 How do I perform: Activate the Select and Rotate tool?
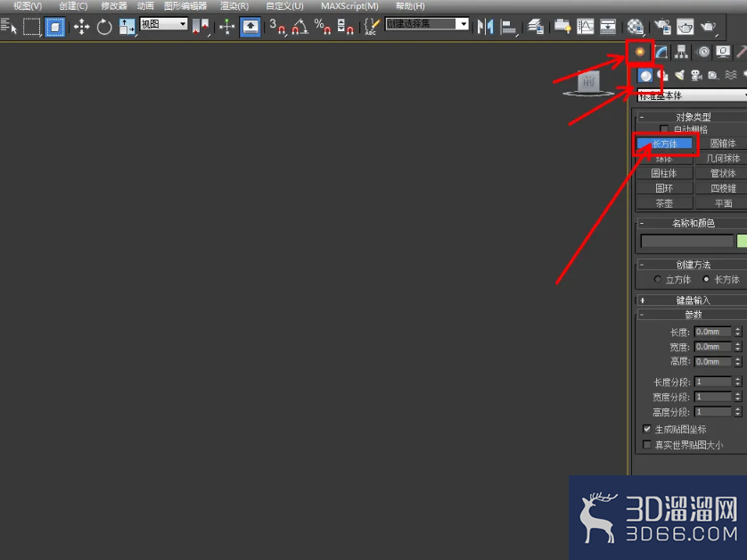[x=104, y=27]
